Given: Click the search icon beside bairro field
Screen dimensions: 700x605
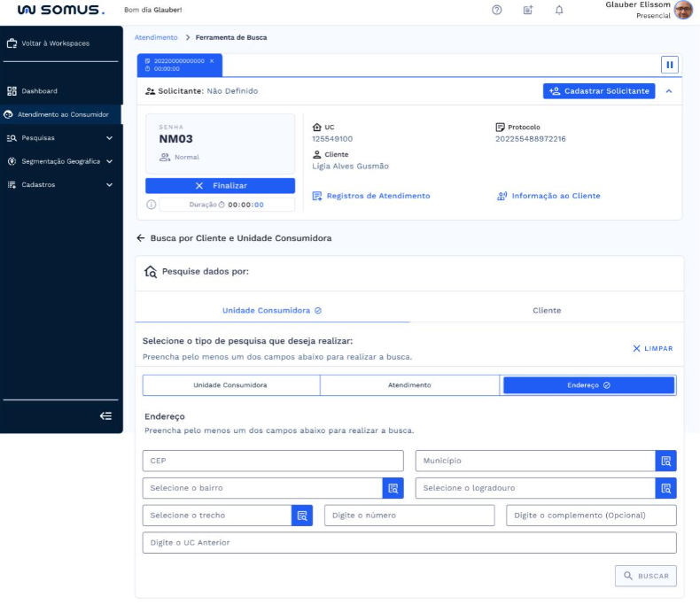Looking at the screenshot, I should [393, 488].
